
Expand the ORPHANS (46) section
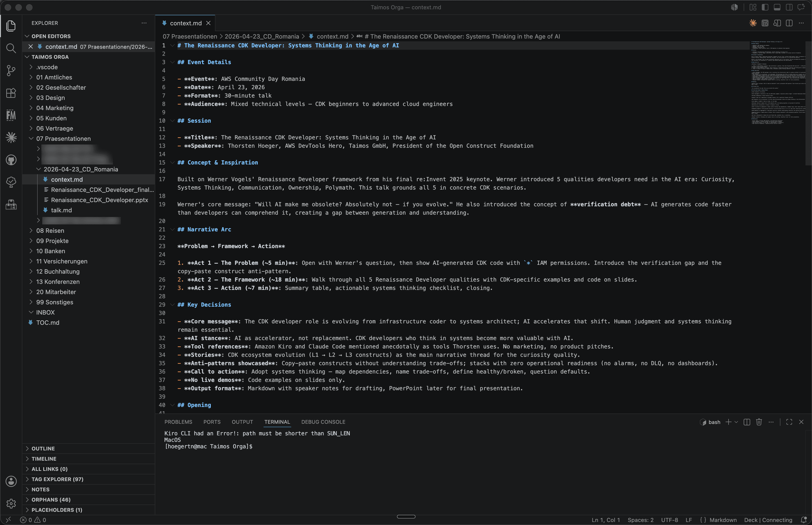point(89,500)
